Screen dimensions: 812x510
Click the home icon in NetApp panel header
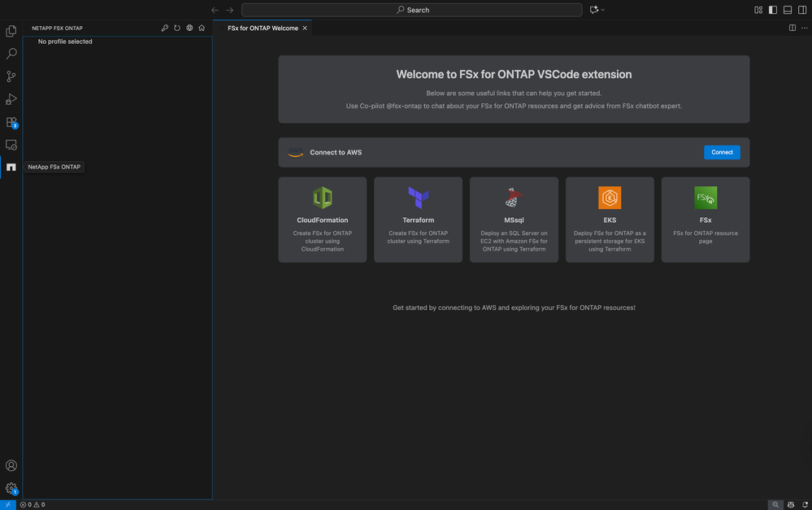(202, 28)
